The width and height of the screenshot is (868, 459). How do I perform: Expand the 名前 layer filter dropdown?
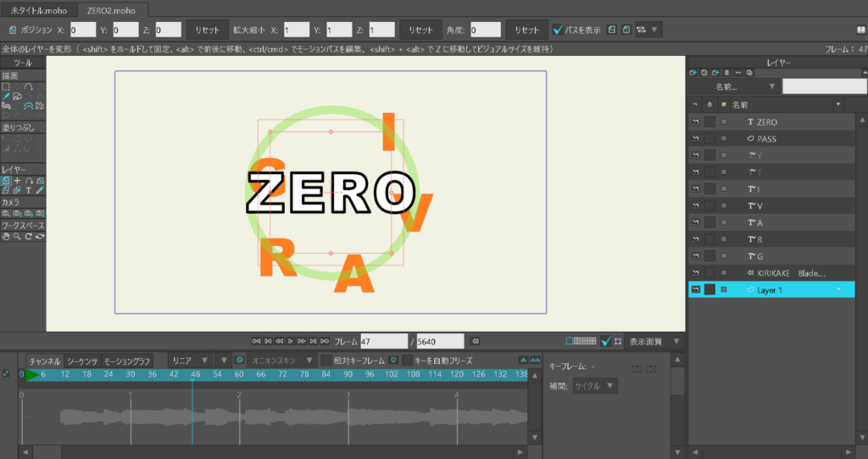pos(733,87)
